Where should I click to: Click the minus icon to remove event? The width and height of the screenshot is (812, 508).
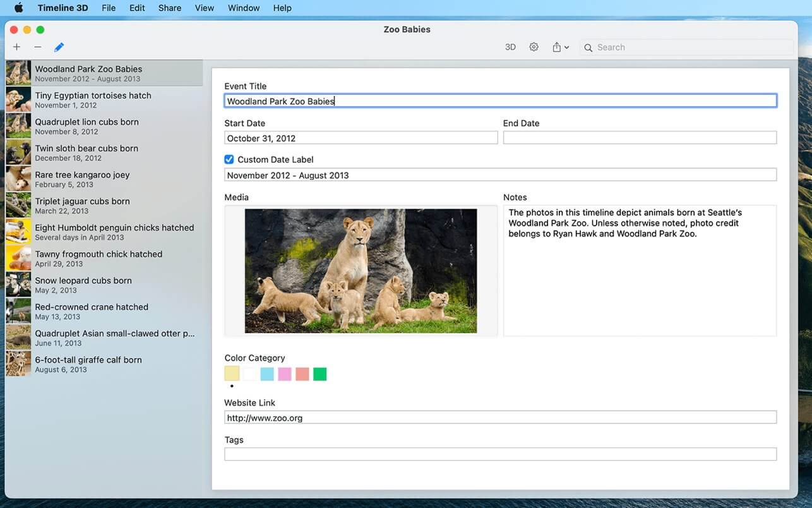[38, 47]
